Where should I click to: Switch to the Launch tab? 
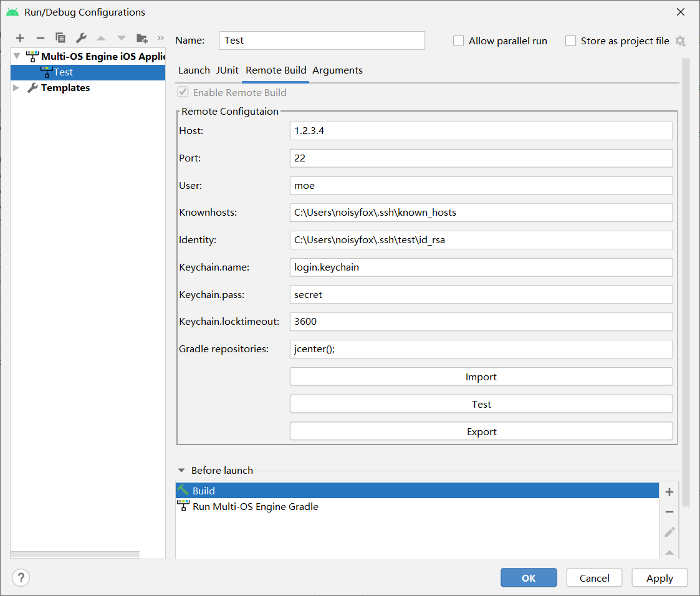(194, 70)
